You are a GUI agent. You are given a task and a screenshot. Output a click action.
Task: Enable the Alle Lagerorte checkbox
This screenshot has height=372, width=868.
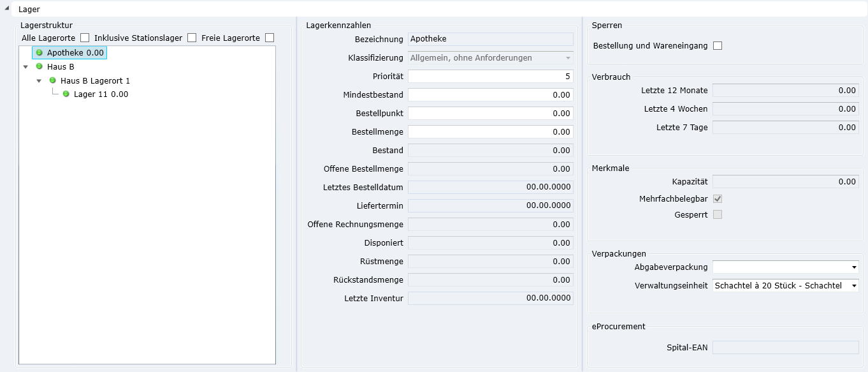click(x=85, y=38)
